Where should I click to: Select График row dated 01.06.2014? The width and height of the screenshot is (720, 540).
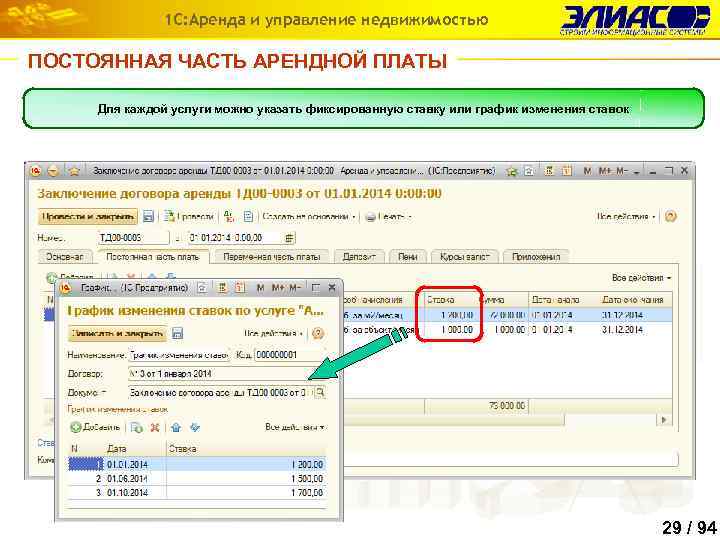pos(197,478)
